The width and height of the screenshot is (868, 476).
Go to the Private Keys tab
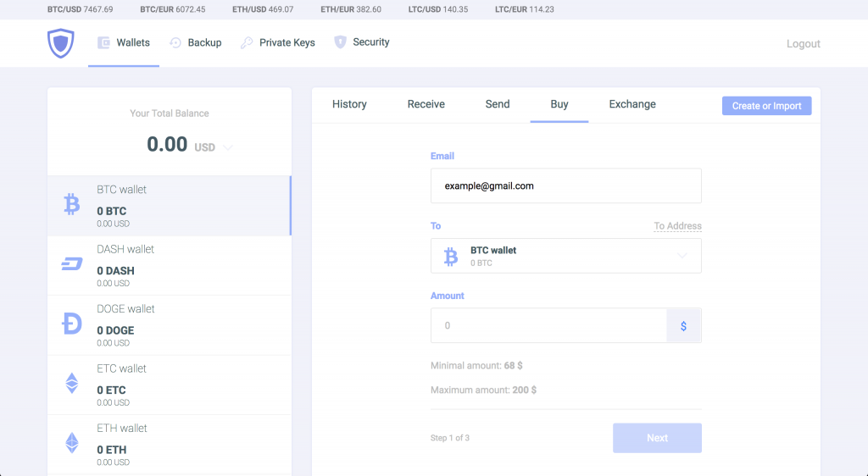[x=278, y=42]
